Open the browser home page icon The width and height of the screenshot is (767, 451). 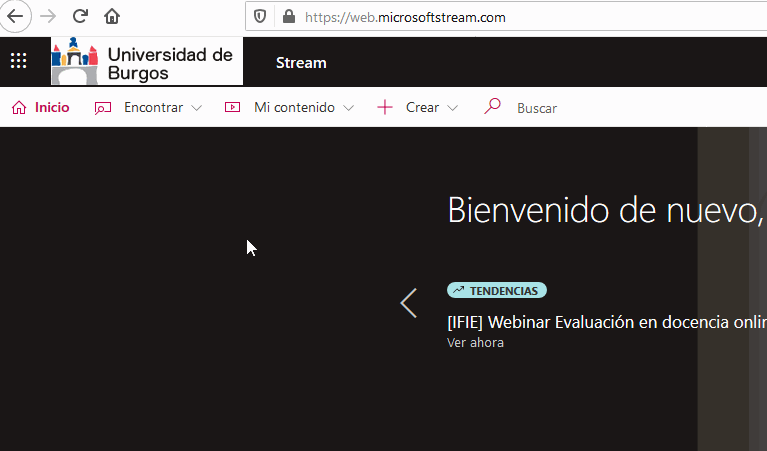click(x=112, y=17)
